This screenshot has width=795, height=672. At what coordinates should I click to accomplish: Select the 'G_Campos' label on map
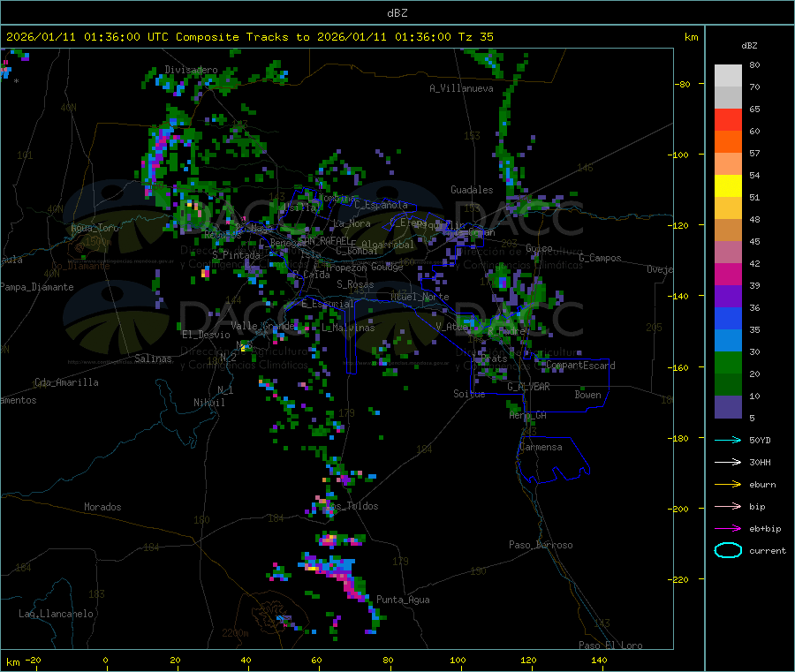pyautogui.click(x=600, y=258)
